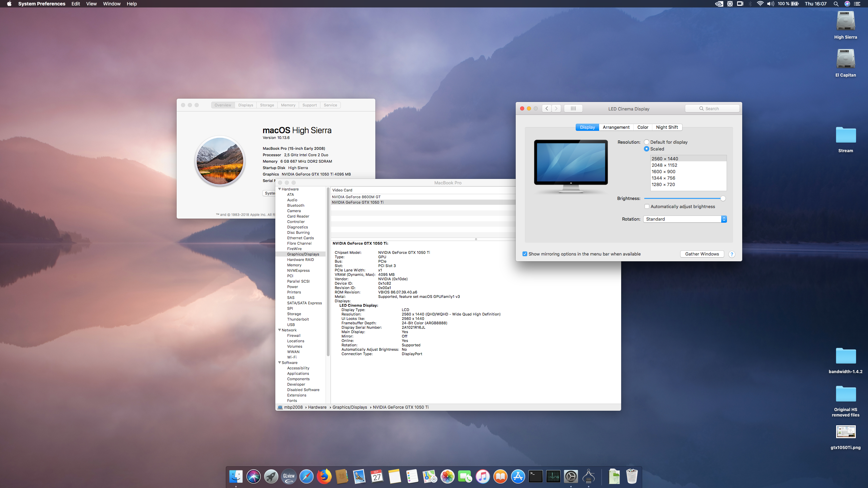Select Default for display resolution
The image size is (868, 488).
[x=647, y=142]
